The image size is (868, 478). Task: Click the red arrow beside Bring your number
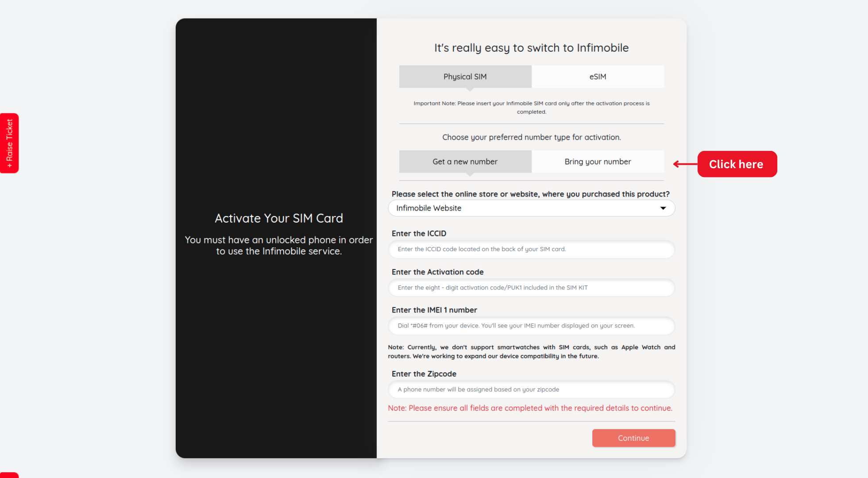pyautogui.click(x=684, y=164)
